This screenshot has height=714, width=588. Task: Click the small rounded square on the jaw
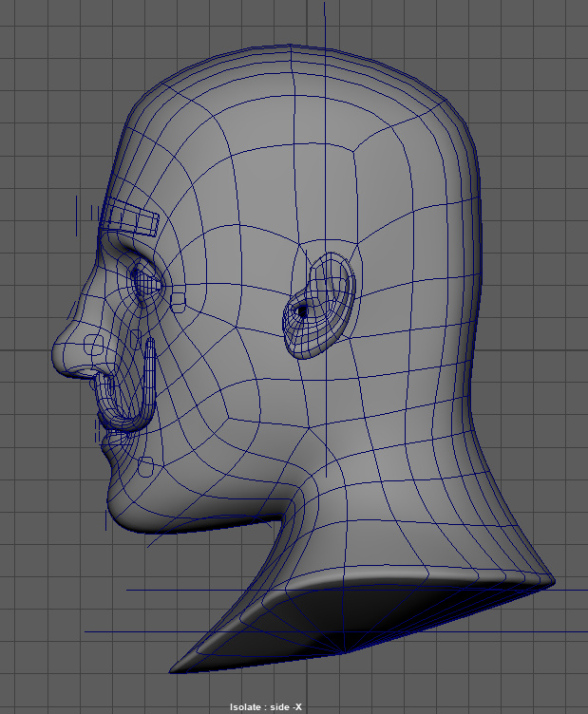click(145, 466)
